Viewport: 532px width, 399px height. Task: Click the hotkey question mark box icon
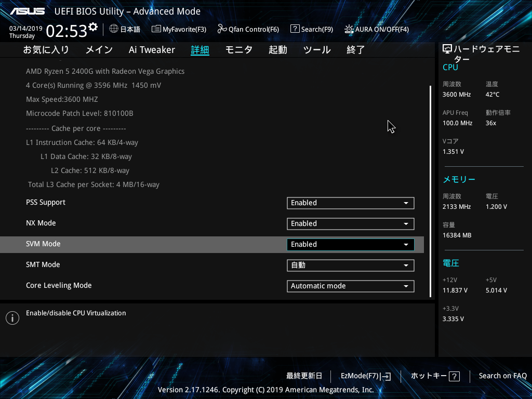[454, 376]
